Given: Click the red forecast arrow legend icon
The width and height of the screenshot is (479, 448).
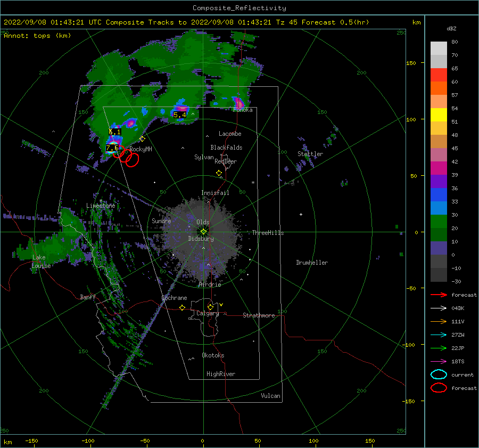Looking at the screenshot, I should [x=439, y=295].
